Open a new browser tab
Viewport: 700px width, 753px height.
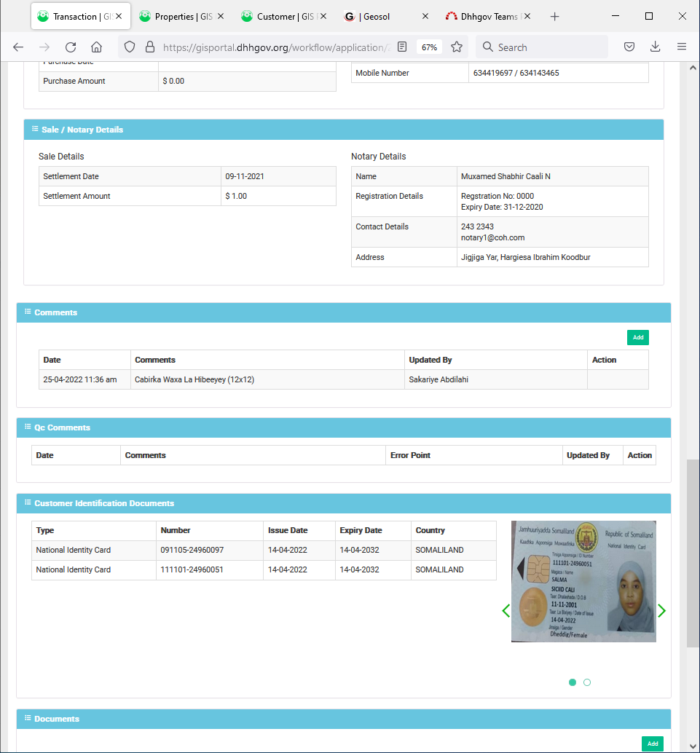tap(555, 17)
